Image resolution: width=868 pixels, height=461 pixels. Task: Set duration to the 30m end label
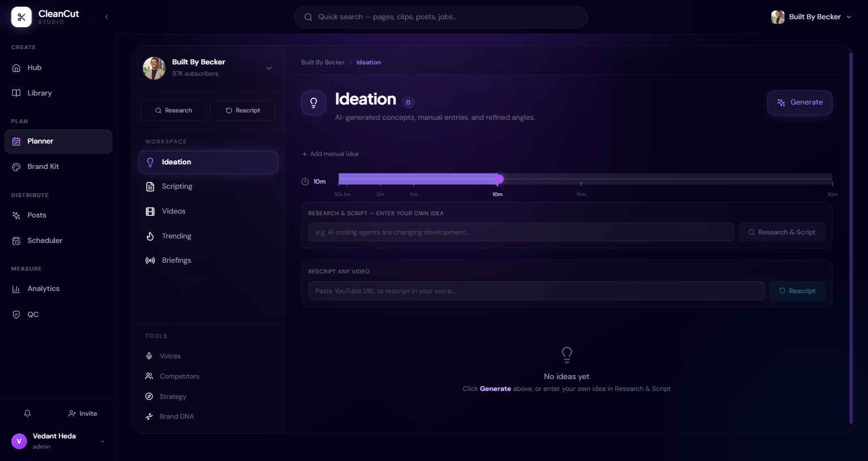[832, 194]
